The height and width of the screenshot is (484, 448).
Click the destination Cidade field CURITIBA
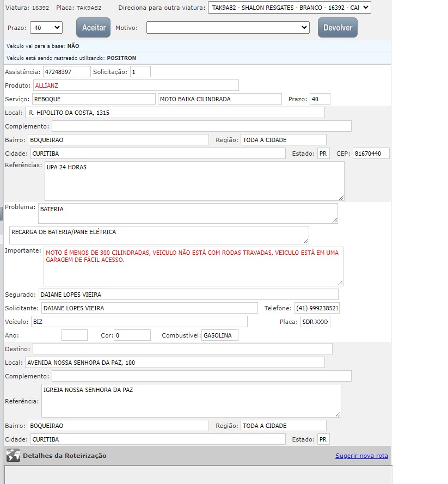158,439
